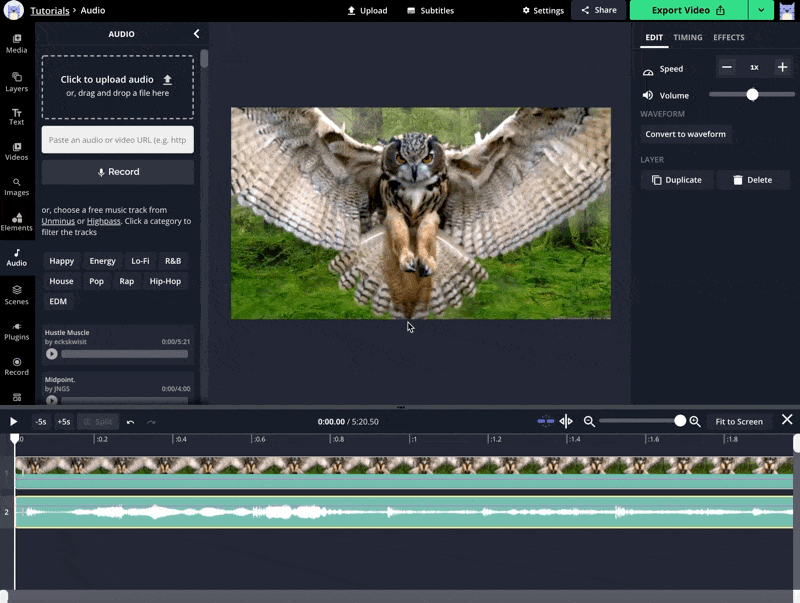Viewport: 800px width, 603px height.
Task: Close the timeline with X button
Action: click(x=787, y=420)
